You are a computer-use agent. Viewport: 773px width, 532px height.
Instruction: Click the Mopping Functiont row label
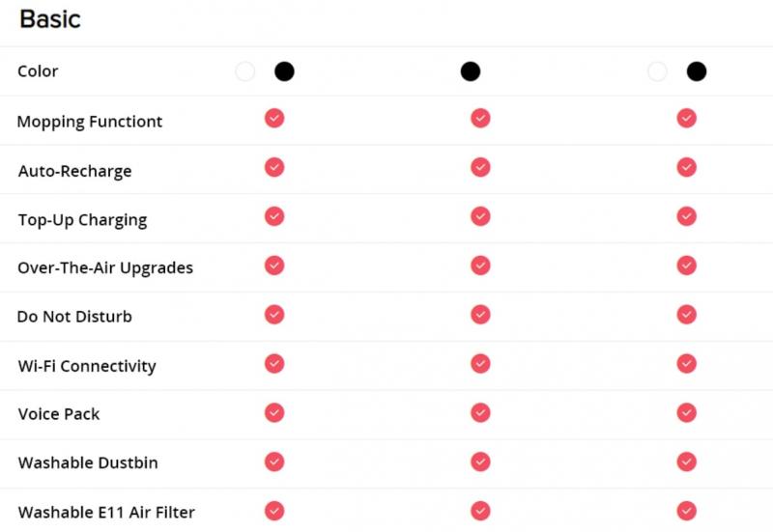point(90,122)
